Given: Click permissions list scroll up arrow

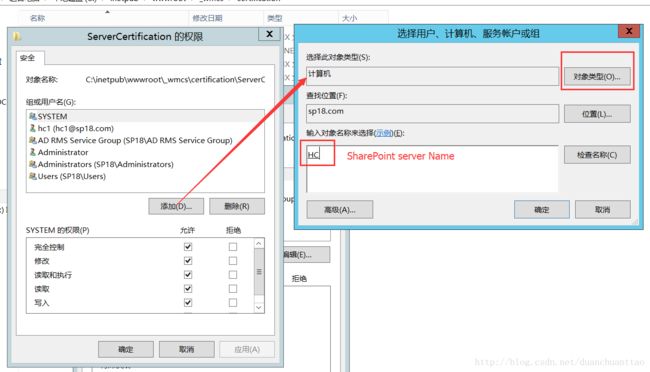Looking at the screenshot, I should click(x=259, y=243).
